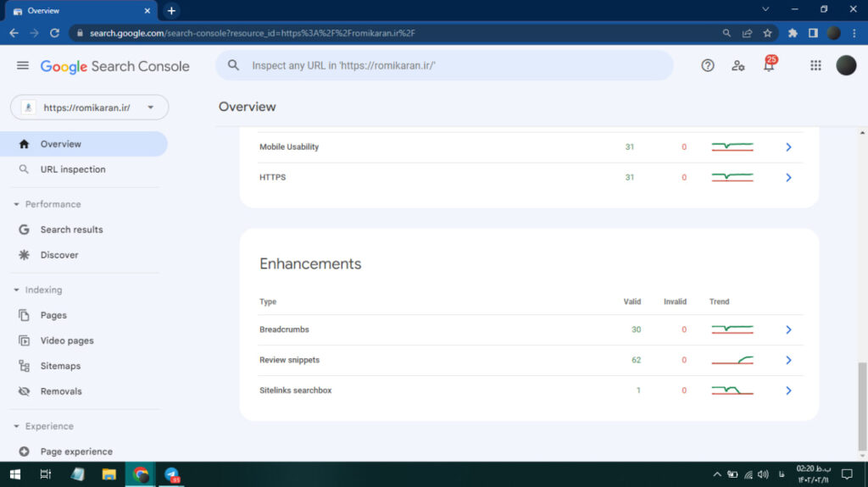Open a new browser tab
This screenshot has width=868, height=487.
pos(171,10)
